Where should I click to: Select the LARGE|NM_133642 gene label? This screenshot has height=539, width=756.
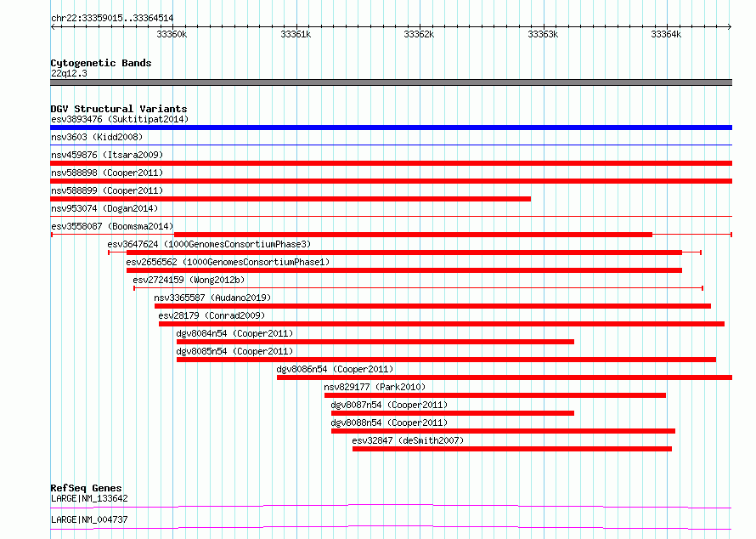pyautogui.click(x=89, y=498)
